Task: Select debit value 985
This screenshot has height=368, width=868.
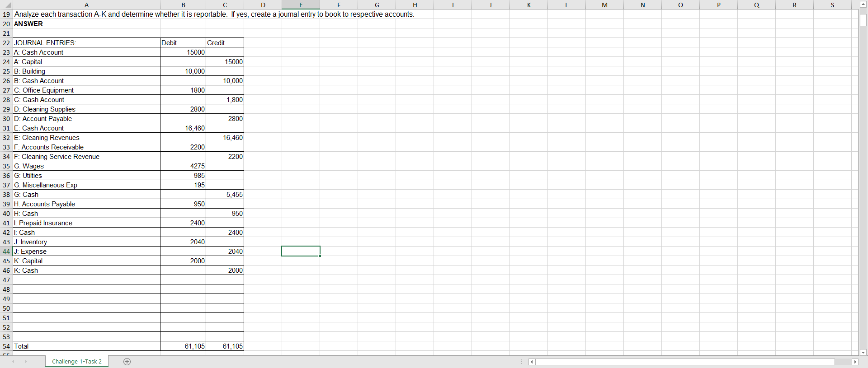Action: [183, 175]
